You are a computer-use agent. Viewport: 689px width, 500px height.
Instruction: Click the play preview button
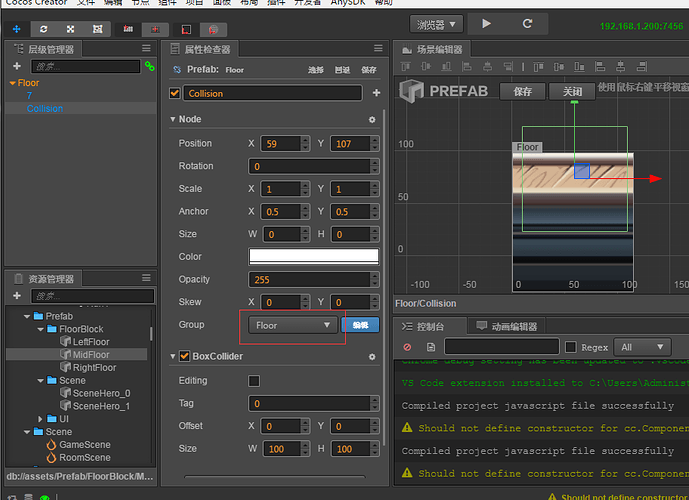pos(486,23)
